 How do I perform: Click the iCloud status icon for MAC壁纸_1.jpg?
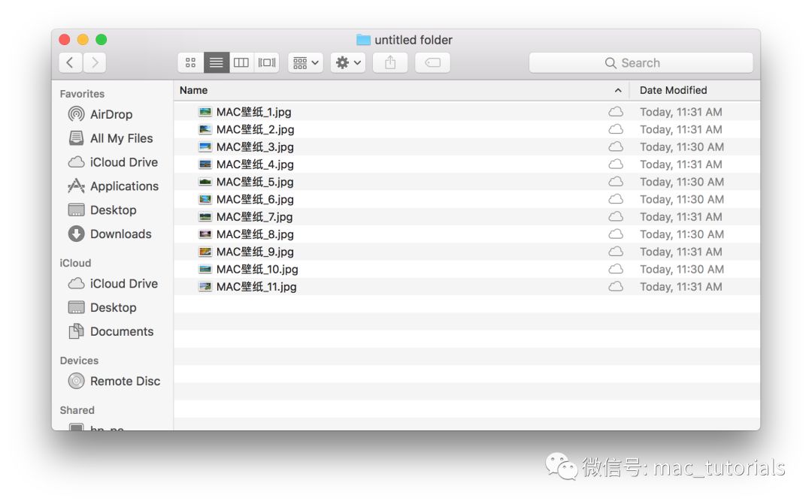click(x=616, y=112)
